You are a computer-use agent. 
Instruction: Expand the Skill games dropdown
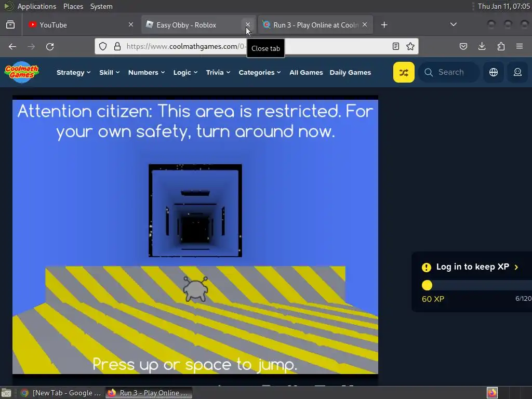click(x=109, y=72)
